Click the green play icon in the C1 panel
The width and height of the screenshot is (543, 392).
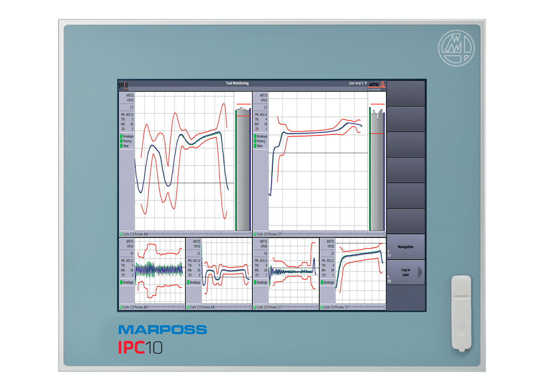(121, 234)
